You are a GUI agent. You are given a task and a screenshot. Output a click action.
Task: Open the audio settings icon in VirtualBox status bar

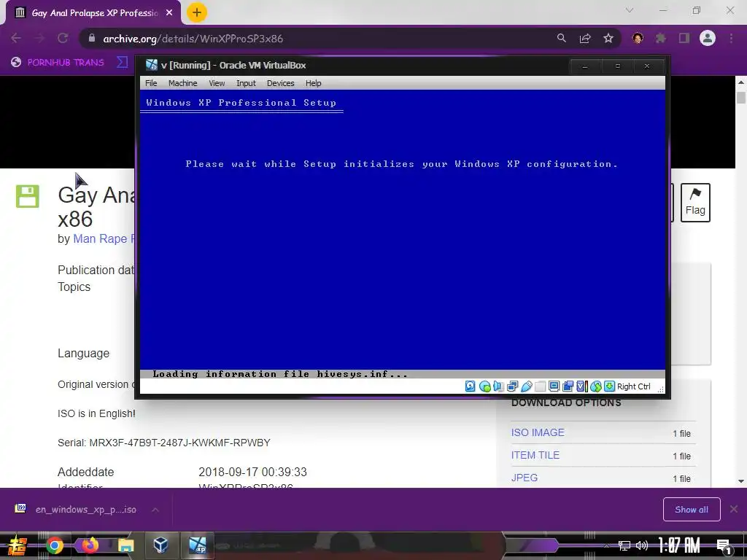point(498,386)
